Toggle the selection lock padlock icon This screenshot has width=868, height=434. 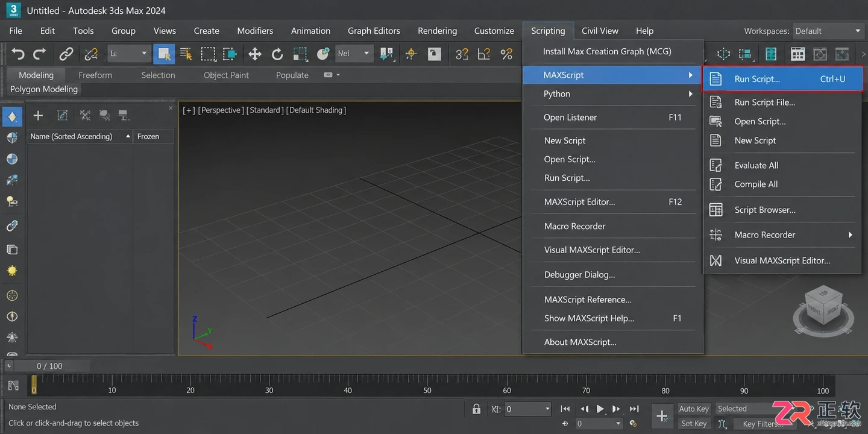coord(477,409)
